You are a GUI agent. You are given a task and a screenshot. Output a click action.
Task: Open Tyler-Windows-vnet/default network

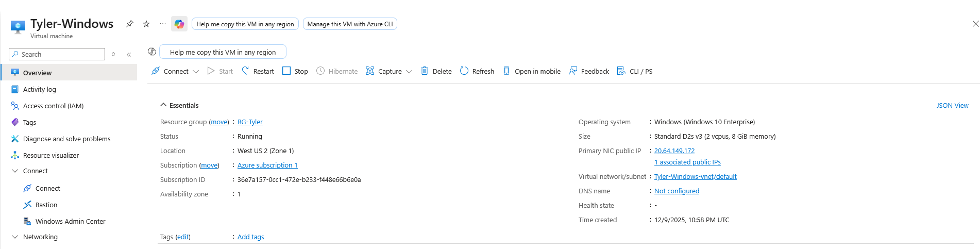[696, 177]
